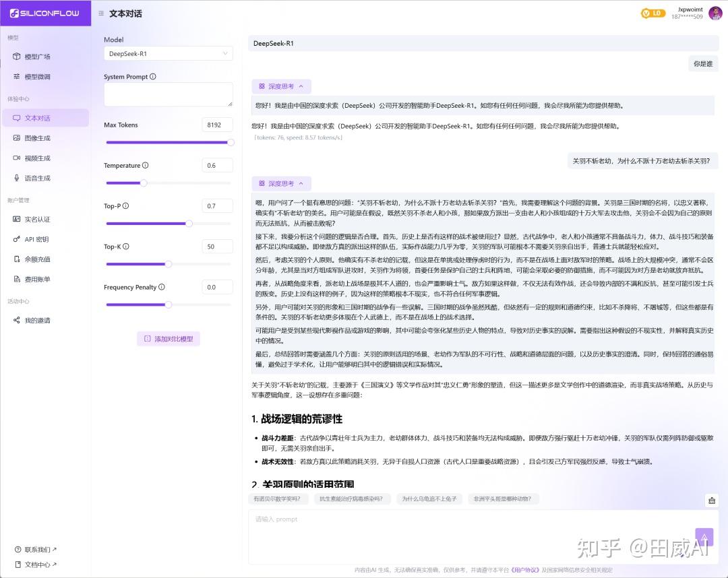
Task: Open the 图像生成 (image generation) page
Action: tap(38, 139)
